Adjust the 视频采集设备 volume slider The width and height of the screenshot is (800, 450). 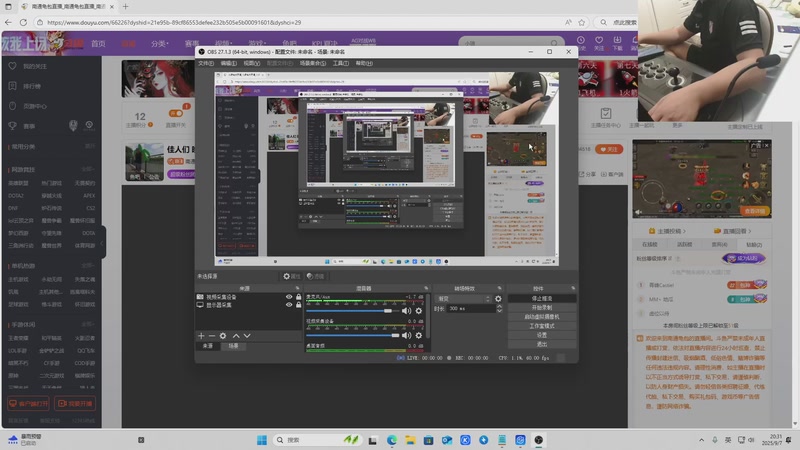tap(353, 335)
